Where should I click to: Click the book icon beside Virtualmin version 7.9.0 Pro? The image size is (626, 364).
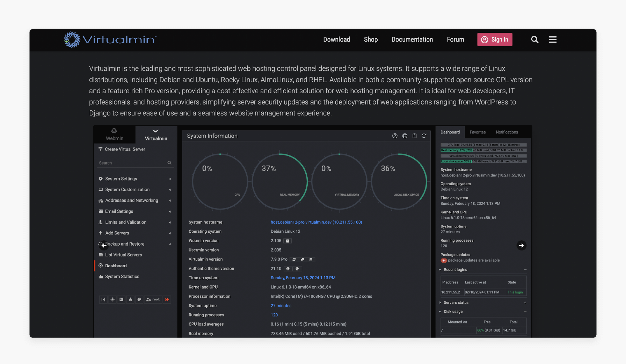[x=311, y=259]
